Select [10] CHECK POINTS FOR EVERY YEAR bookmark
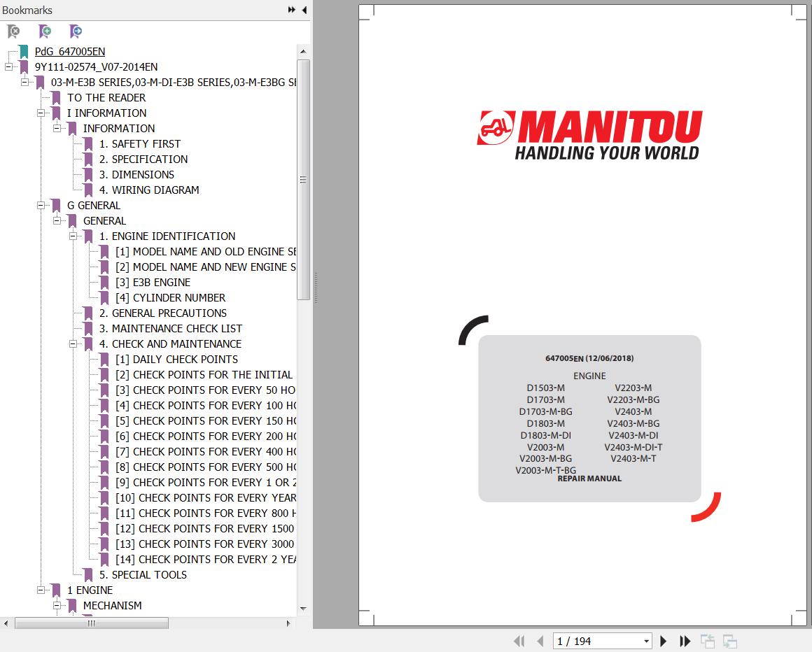 click(x=206, y=498)
